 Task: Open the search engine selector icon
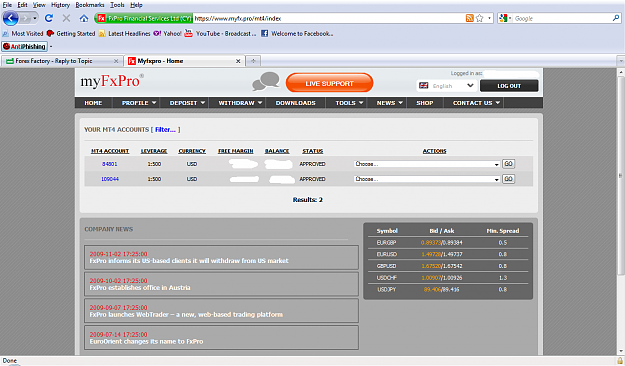(x=505, y=18)
